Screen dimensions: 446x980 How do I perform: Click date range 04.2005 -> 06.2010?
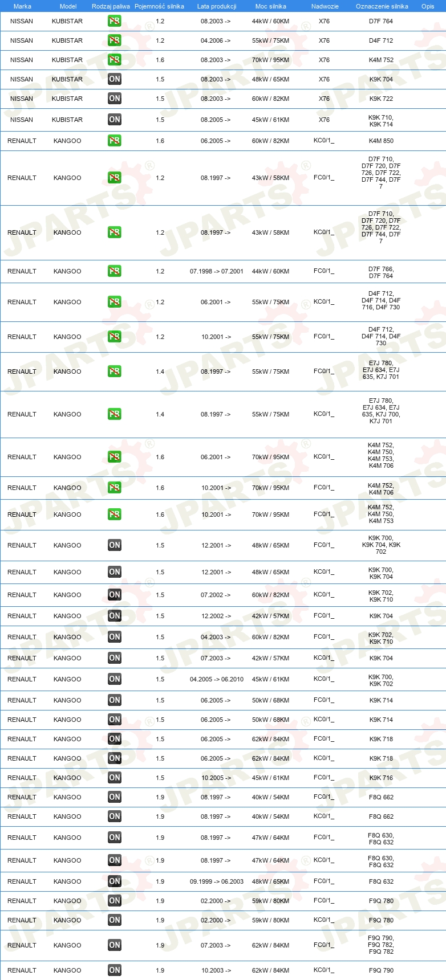point(217,679)
